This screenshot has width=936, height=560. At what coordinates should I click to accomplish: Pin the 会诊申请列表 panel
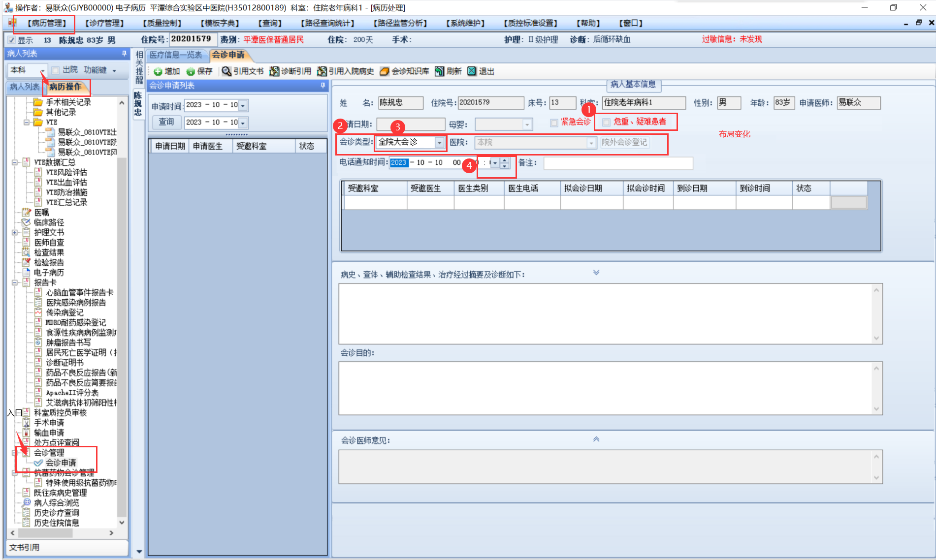(x=323, y=85)
